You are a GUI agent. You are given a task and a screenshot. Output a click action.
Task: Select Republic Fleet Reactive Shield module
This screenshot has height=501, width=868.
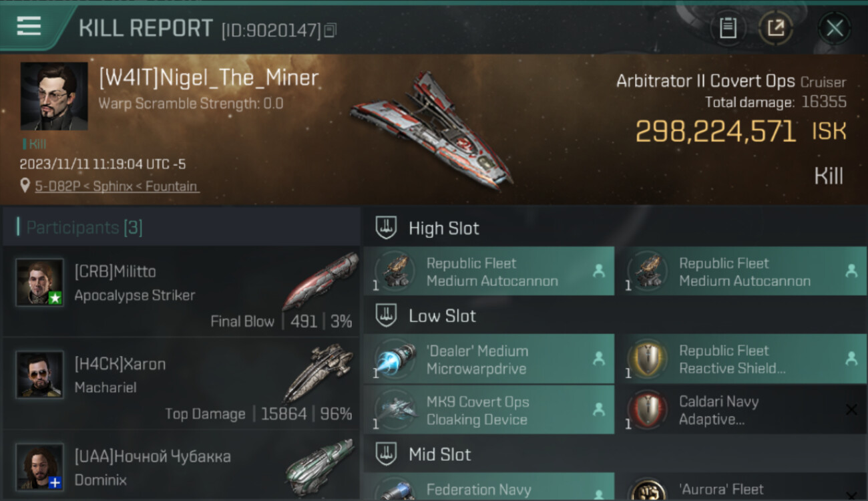(x=746, y=359)
